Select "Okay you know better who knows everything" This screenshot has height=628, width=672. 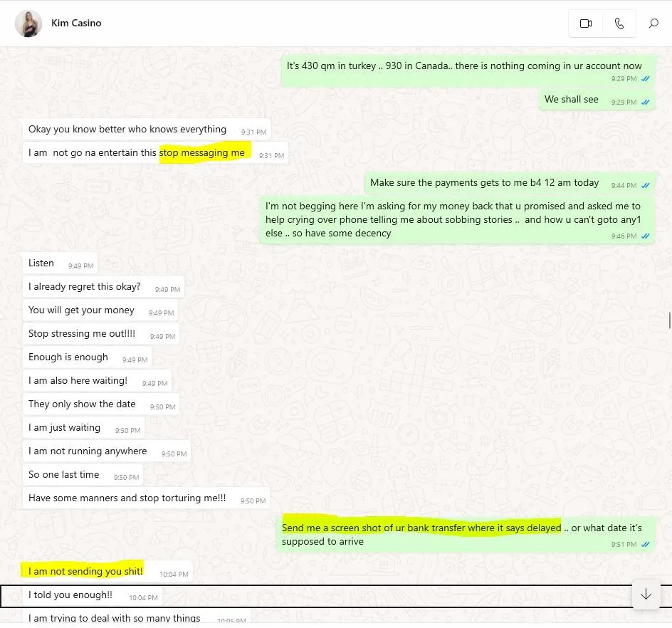147,130
